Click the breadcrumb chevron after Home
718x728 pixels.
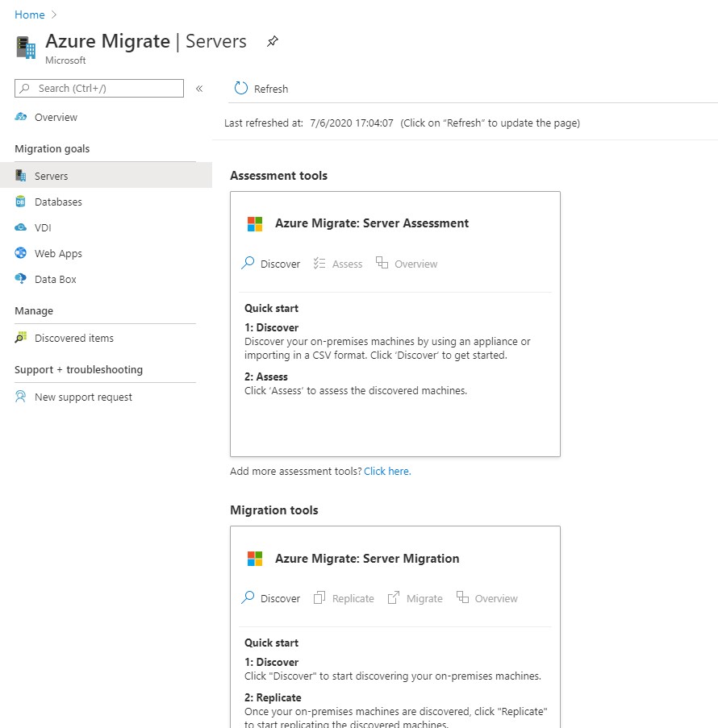point(54,15)
